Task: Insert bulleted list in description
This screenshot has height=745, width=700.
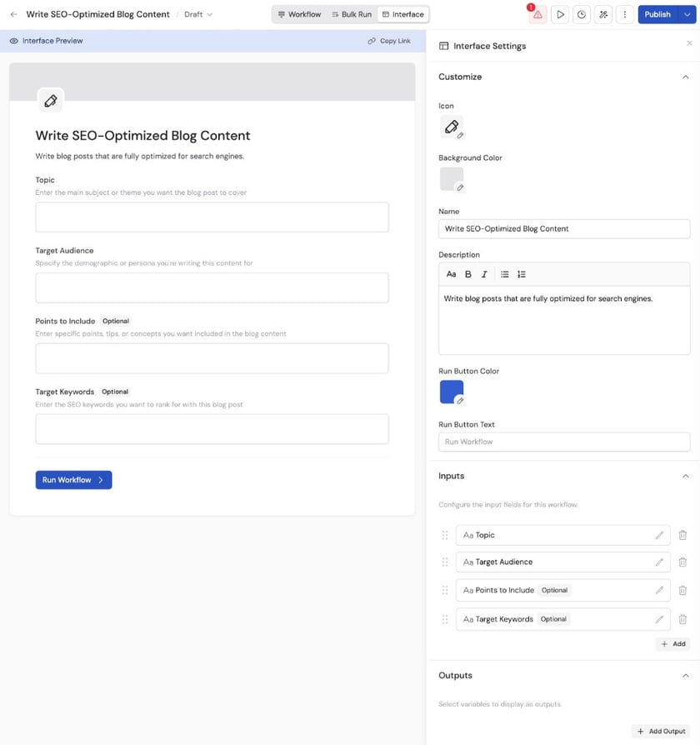Action: click(x=505, y=274)
